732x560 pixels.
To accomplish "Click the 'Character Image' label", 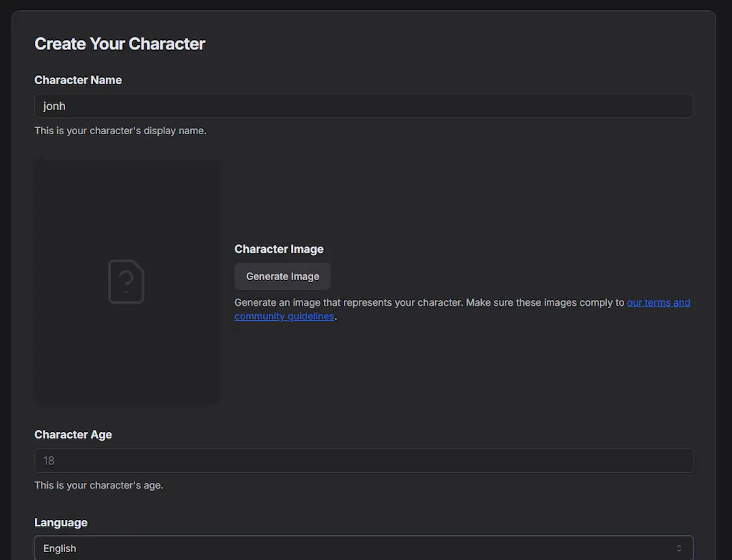I will 279,249.
